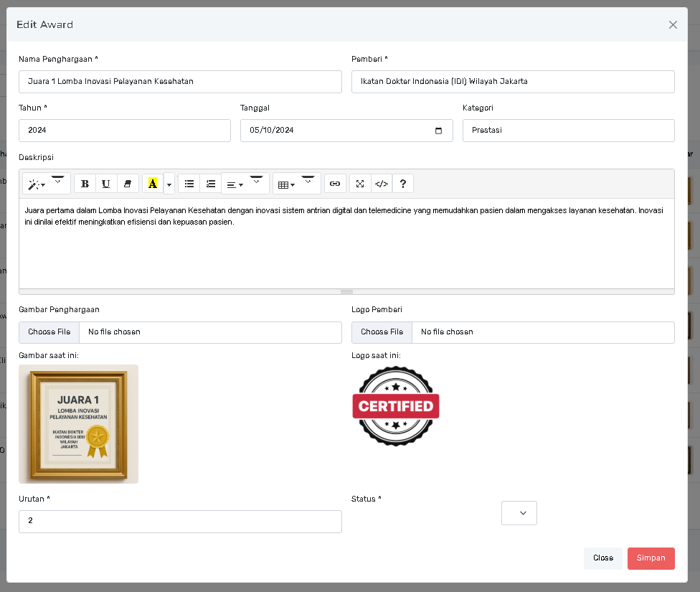This screenshot has height=592, width=700.
Task: Apply the yellow highlight text color
Action: click(153, 184)
